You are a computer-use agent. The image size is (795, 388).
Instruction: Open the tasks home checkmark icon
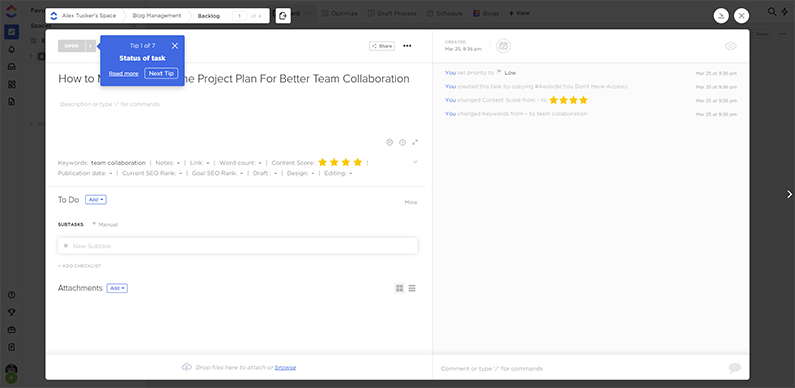click(x=12, y=32)
